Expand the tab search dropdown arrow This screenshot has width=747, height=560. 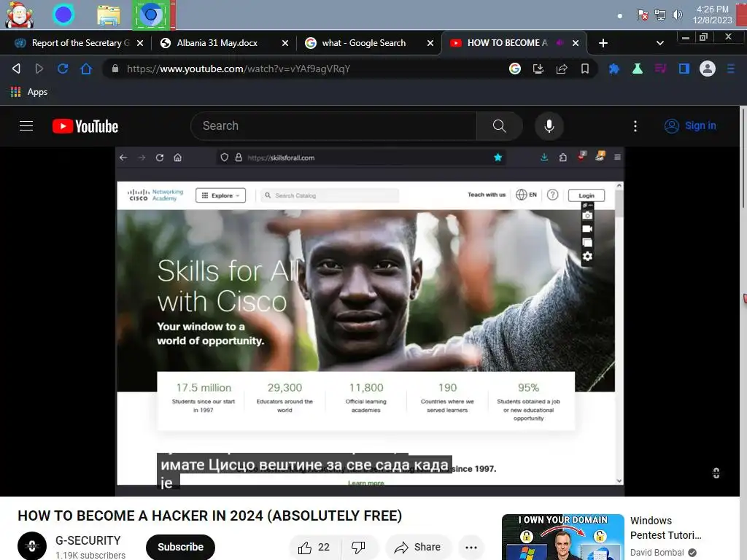(659, 43)
